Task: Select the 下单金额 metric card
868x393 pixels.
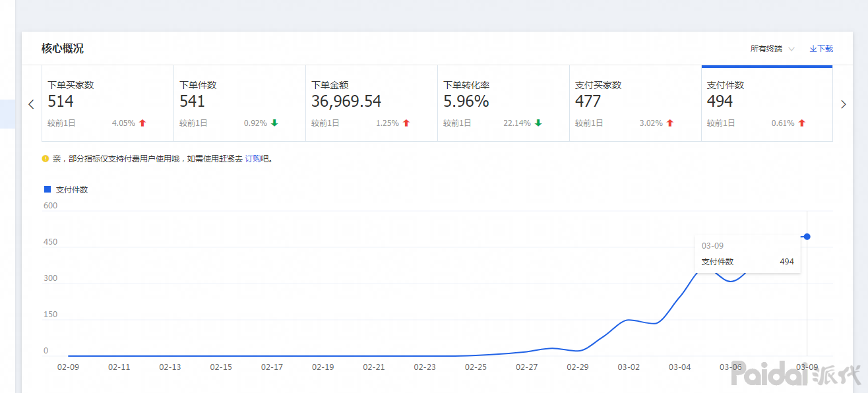Action: 371,104
